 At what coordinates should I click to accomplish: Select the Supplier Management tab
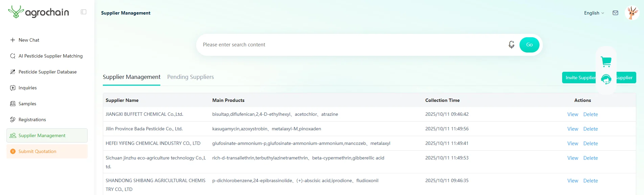(132, 77)
